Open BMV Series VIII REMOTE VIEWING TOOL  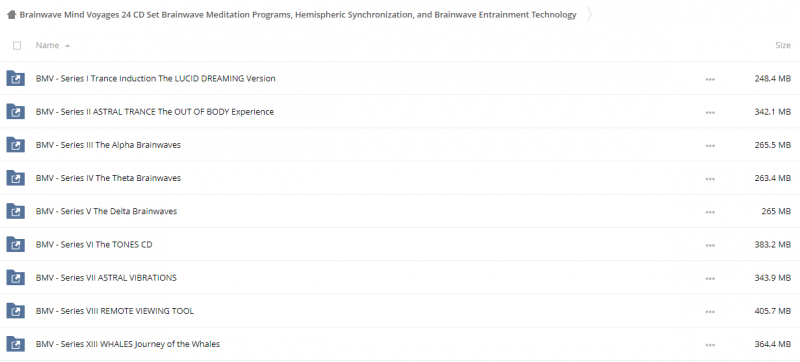tap(115, 311)
